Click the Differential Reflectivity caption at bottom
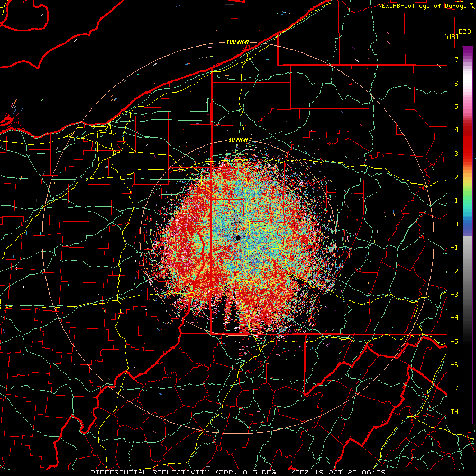This screenshot has width=476, height=476. [x=238, y=472]
